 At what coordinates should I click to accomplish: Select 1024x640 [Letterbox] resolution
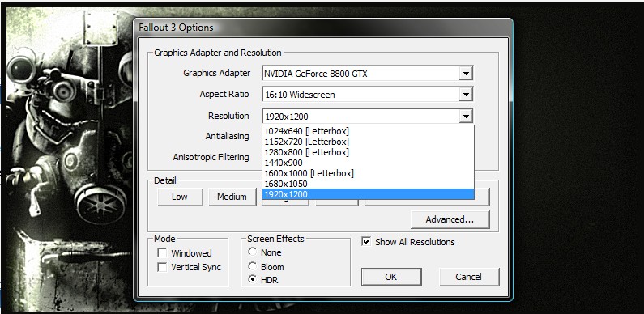tap(368, 131)
